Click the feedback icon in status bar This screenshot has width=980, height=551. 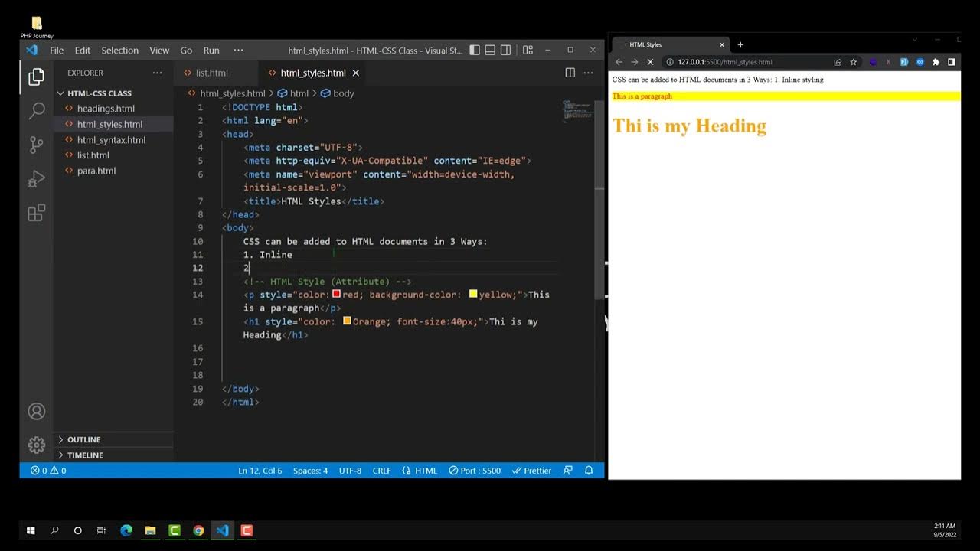(x=567, y=471)
